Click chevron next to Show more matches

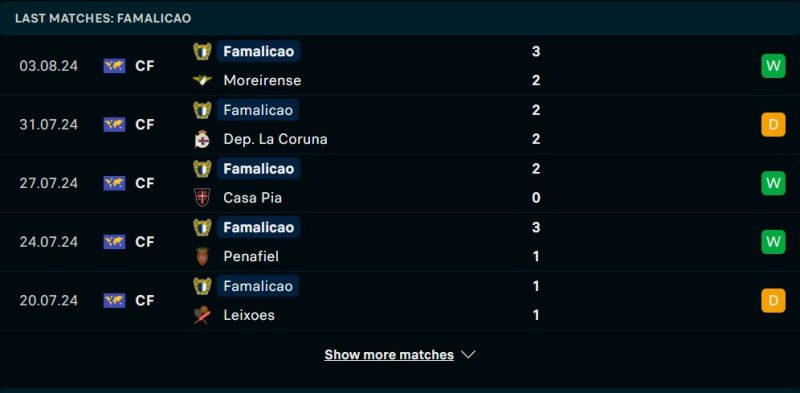[468, 354]
